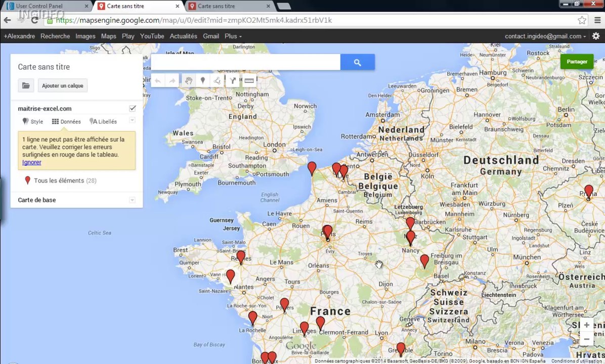Open the maitrise-excel.com layer options arrow
The width and height of the screenshot is (605, 364).
point(132,120)
